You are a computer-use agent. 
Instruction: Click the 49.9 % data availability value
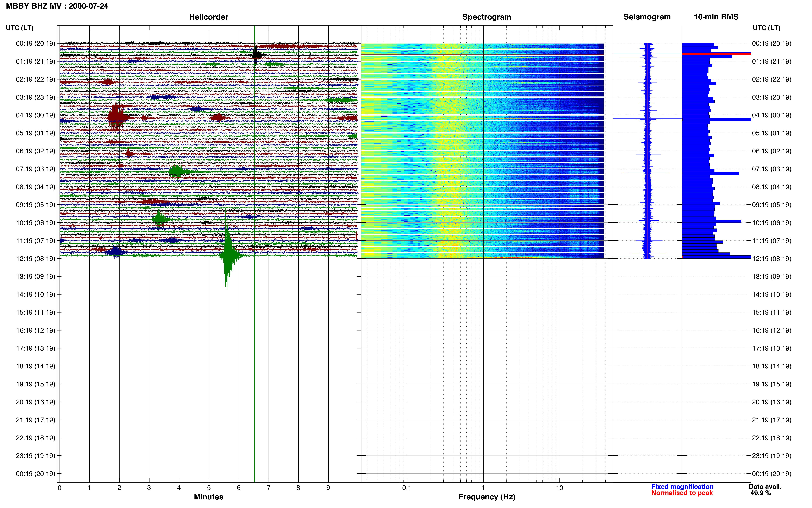coord(761,493)
